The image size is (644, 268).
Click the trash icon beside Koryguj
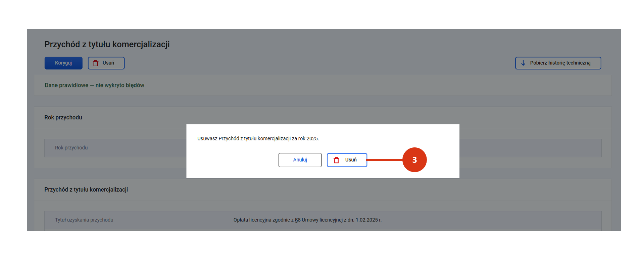(x=96, y=63)
